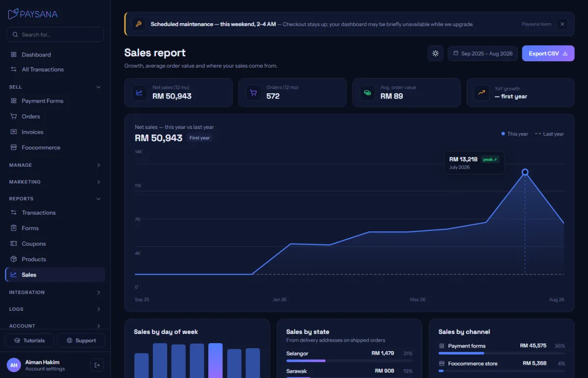Viewport: 588px width, 378px height.
Task: Click the Products box icon
Action: pyautogui.click(x=14, y=259)
